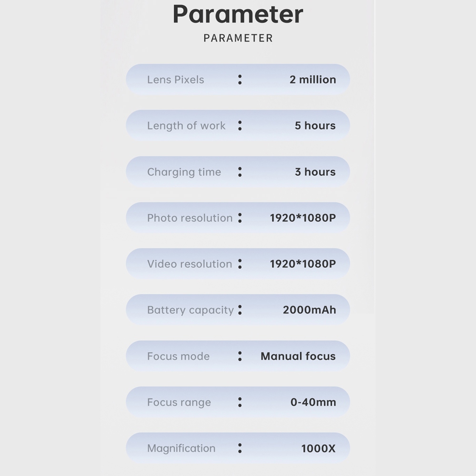The width and height of the screenshot is (476, 476).
Task: Click the Video resolution 1920*1080P value
Action: click(x=303, y=264)
